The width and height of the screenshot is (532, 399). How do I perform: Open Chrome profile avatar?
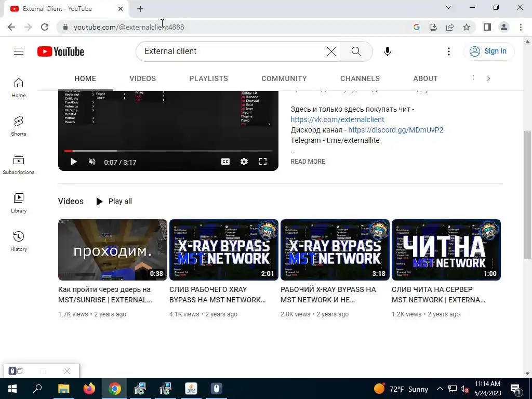coord(504,27)
